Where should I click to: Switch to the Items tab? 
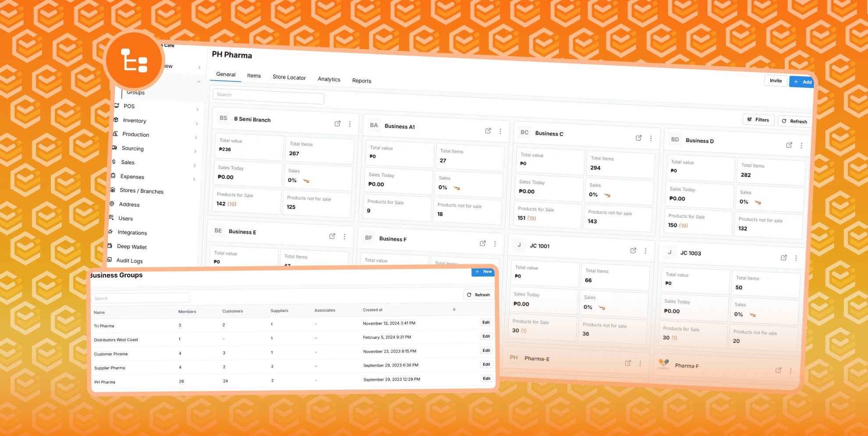(253, 76)
